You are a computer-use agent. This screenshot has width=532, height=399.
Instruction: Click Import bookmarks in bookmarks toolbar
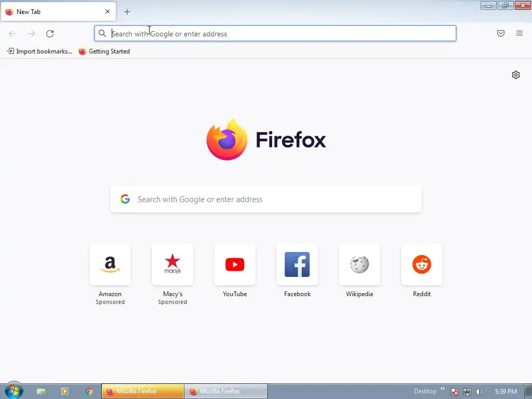point(39,51)
